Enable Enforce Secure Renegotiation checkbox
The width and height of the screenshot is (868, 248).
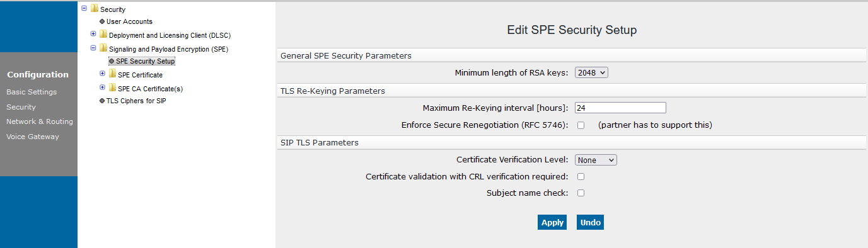581,125
